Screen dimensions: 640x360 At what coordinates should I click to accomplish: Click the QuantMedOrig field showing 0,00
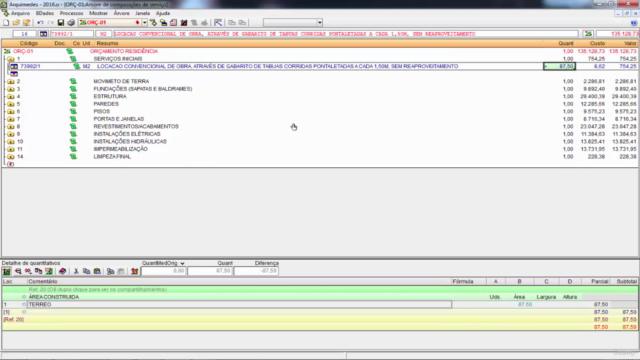(x=163, y=271)
